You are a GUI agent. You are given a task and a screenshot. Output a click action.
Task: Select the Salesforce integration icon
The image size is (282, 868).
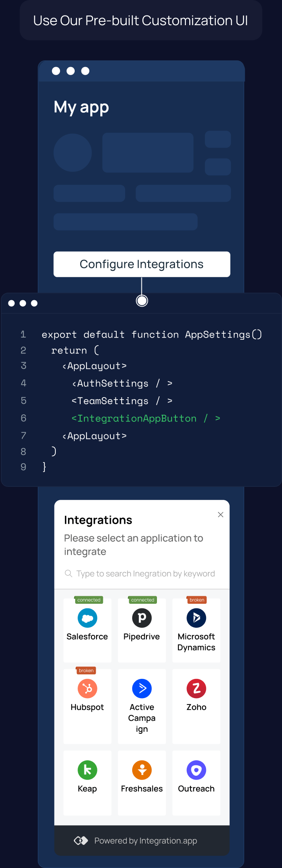pos(87,618)
